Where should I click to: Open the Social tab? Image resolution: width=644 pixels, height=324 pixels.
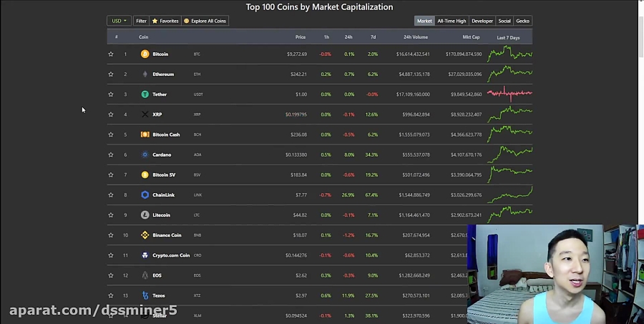pyautogui.click(x=504, y=21)
